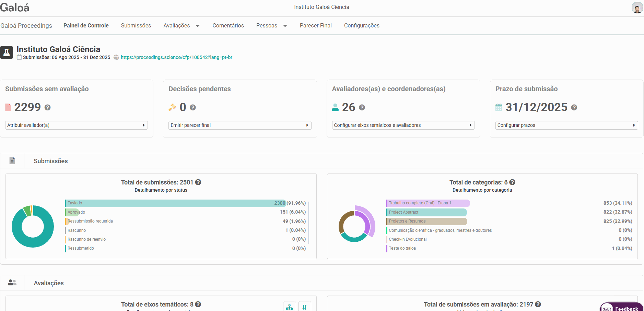The image size is (644, 311).
Task: Open Configurar prazos action
Action: [566, 125]
